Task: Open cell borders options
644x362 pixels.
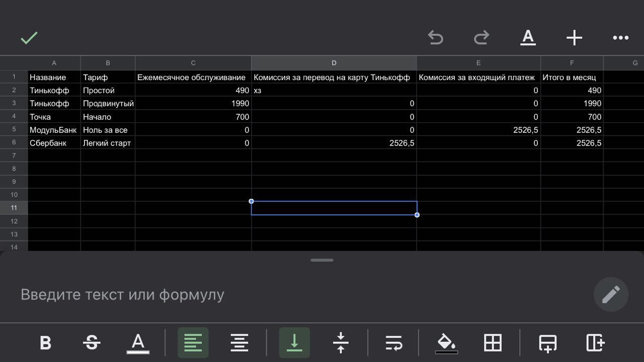Action: [x=493, y=343]
